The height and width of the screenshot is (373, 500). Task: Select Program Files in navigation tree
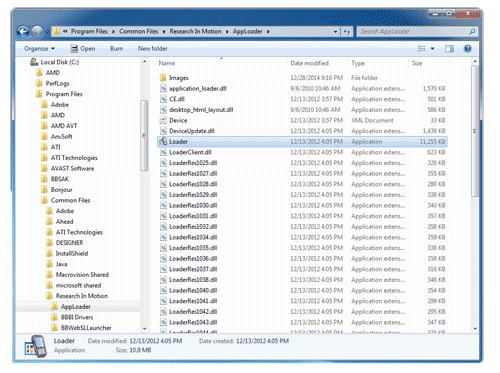(x=59, y=94)
